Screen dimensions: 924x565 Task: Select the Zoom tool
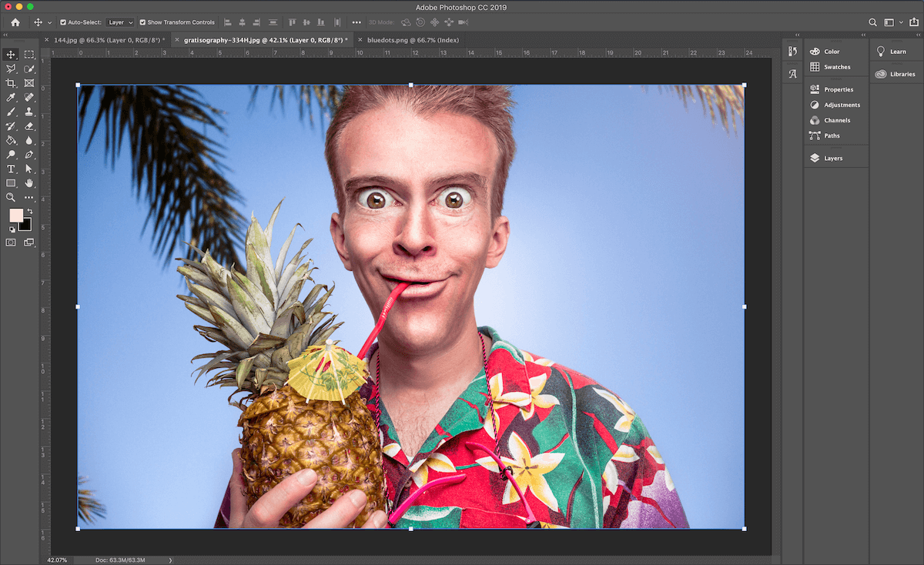pos(12,197)
